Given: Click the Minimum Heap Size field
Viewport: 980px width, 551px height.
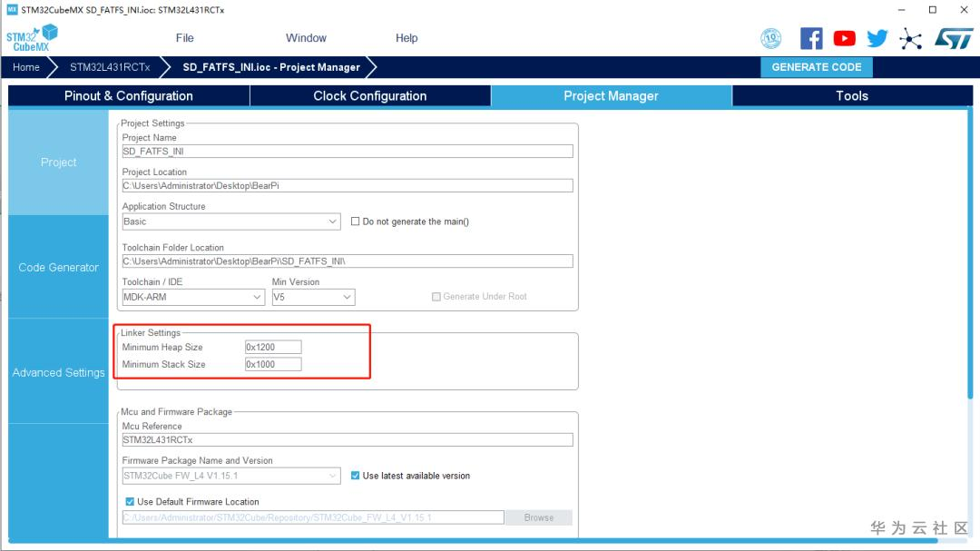Looking at the screenshot, I should 273,347.
